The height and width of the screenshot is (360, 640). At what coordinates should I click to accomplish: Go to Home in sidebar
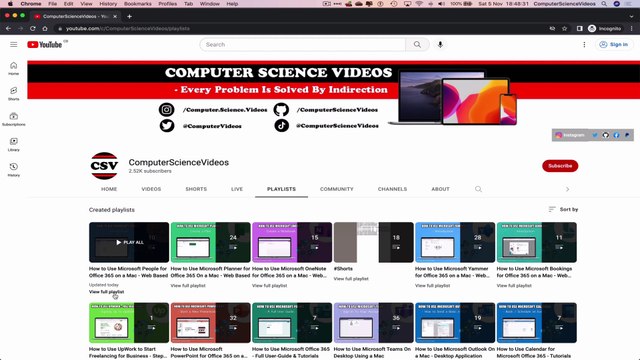(x=13, y=69)
